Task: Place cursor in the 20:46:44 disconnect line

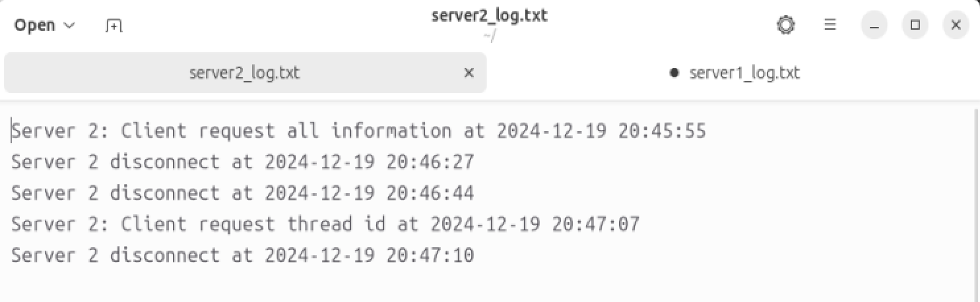Action: click(243, 193)
